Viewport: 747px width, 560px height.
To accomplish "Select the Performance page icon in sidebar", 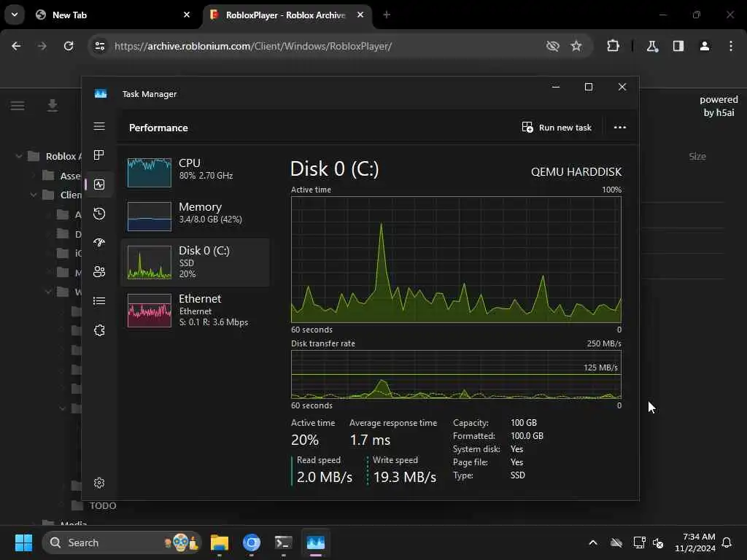I will click(99, 184).
